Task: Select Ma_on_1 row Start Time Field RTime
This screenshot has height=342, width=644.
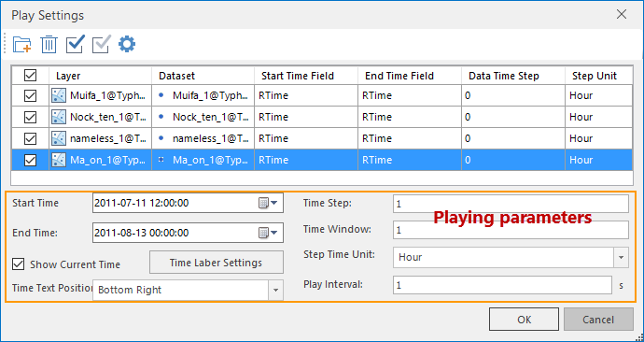Action: tap(306, 160)
